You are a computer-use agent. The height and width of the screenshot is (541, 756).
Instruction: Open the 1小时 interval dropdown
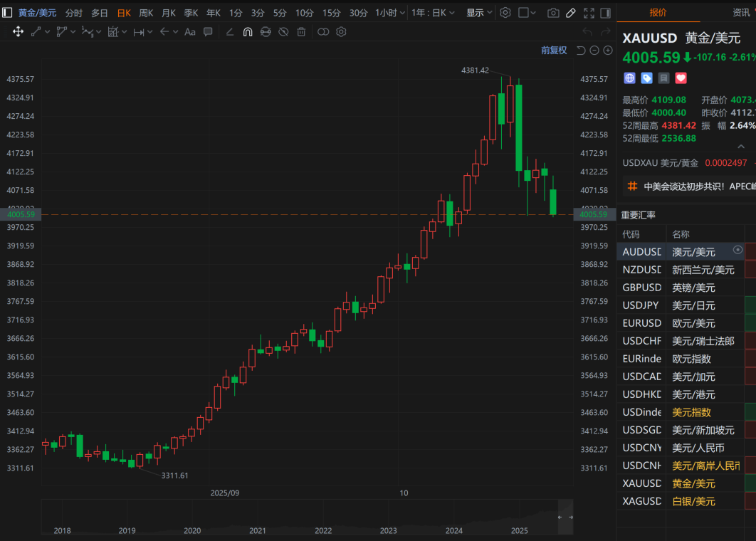390,13
